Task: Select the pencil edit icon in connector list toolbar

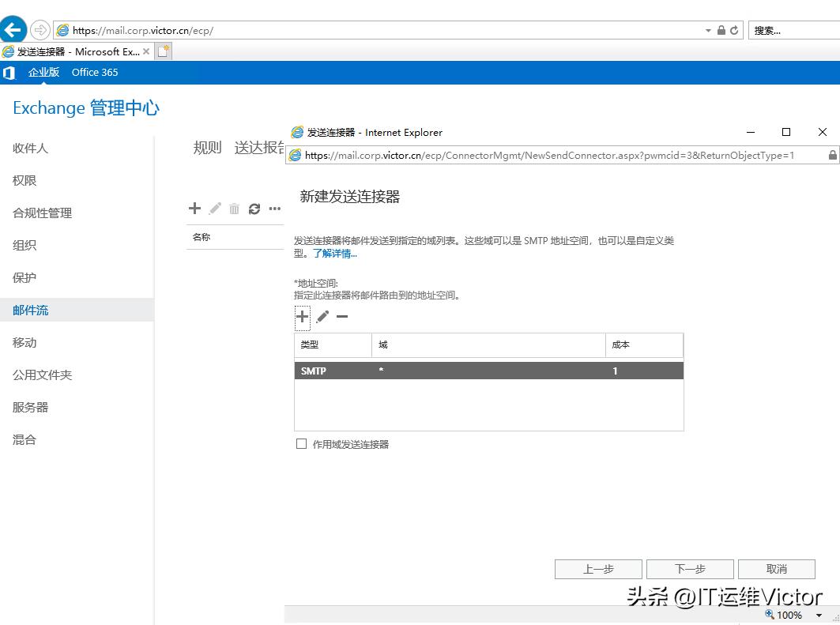Action: 214,208
